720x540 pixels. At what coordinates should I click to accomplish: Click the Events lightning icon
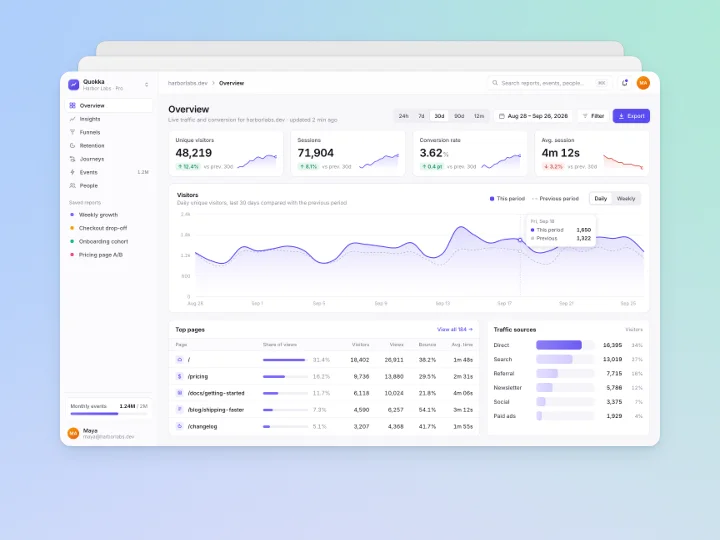click(x=72, y=172)
